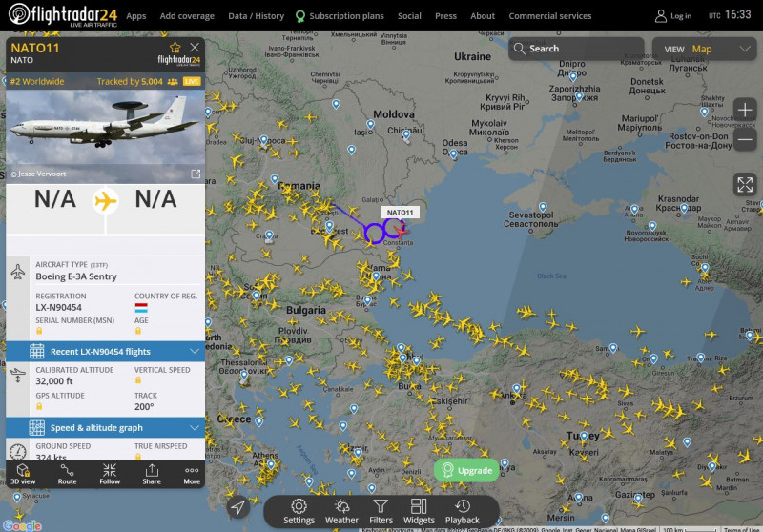Click Log in account button
This screenshot has width=763, height=532.
673,16
